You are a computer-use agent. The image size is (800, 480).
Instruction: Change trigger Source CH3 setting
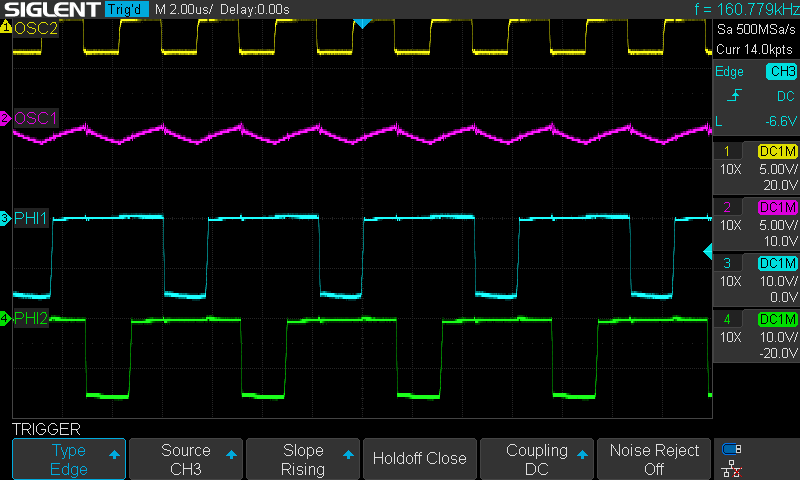point(186,459)
